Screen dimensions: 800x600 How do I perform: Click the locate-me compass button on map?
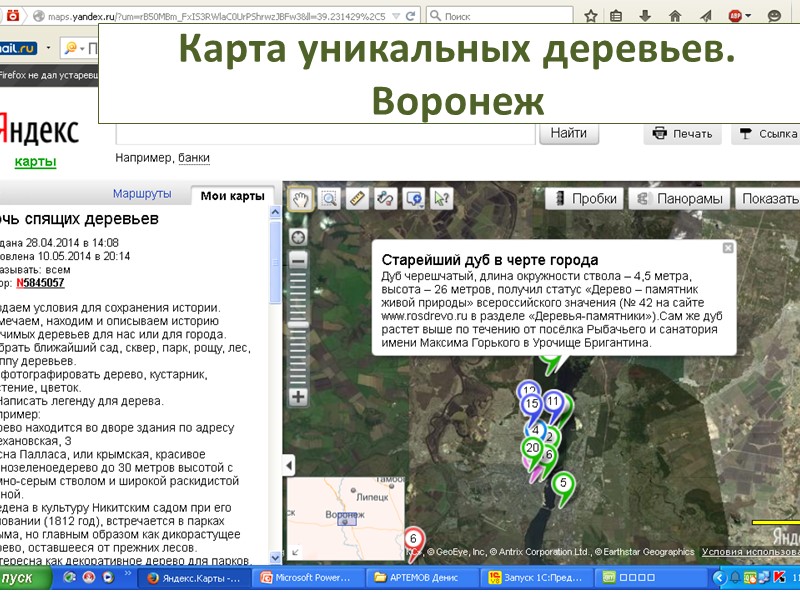point(298,237)
